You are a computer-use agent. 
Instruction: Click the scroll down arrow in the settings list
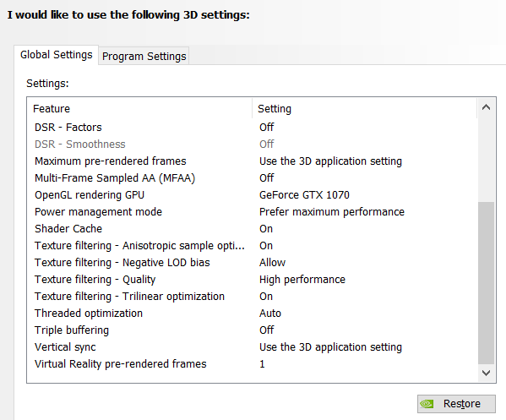486,373
